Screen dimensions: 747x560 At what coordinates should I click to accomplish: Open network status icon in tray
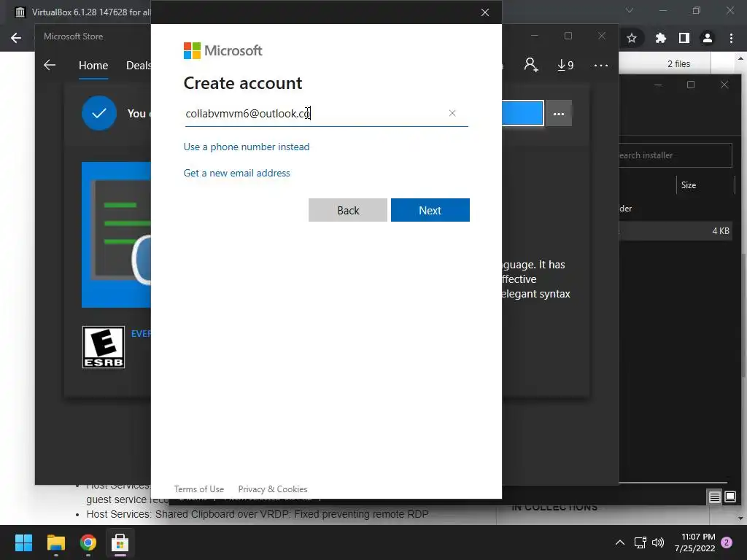tap(640, 542)
